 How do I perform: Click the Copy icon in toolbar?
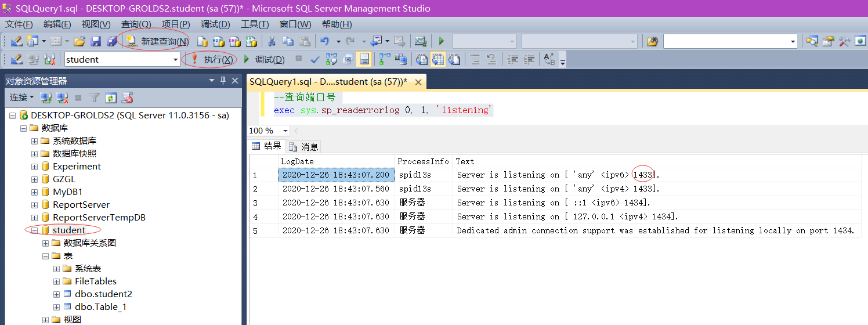pyautogui.click(x=288, y=41)
